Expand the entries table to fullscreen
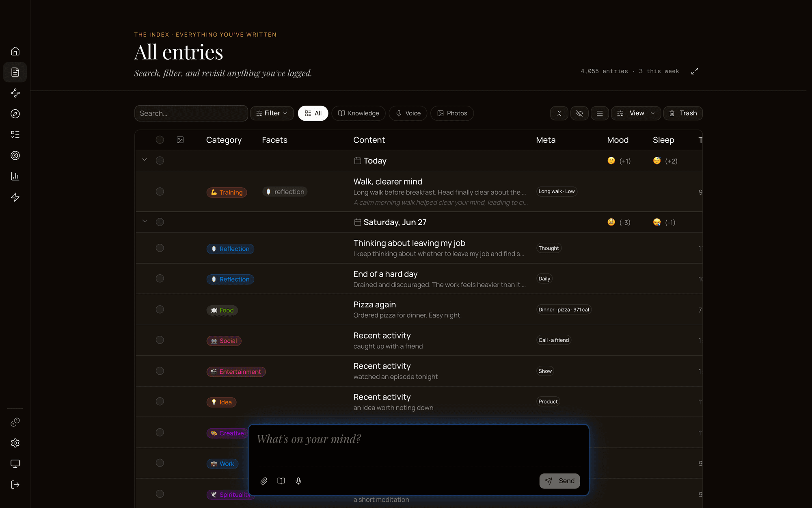This screenshot has width=812, height=508. point(695,71)
